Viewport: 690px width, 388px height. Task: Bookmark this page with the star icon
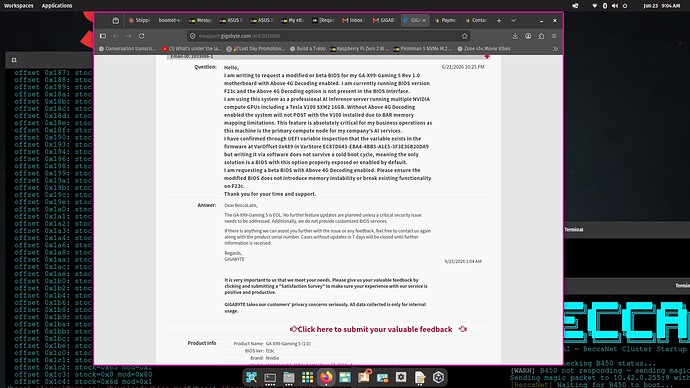click(x=465, y=36)
